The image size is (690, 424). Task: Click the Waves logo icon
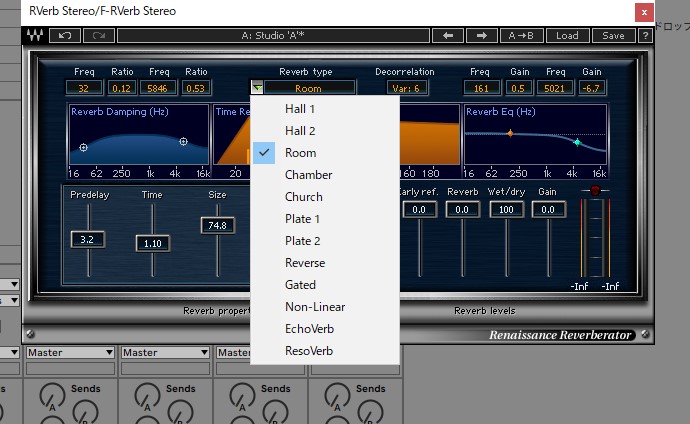(35, 36)
